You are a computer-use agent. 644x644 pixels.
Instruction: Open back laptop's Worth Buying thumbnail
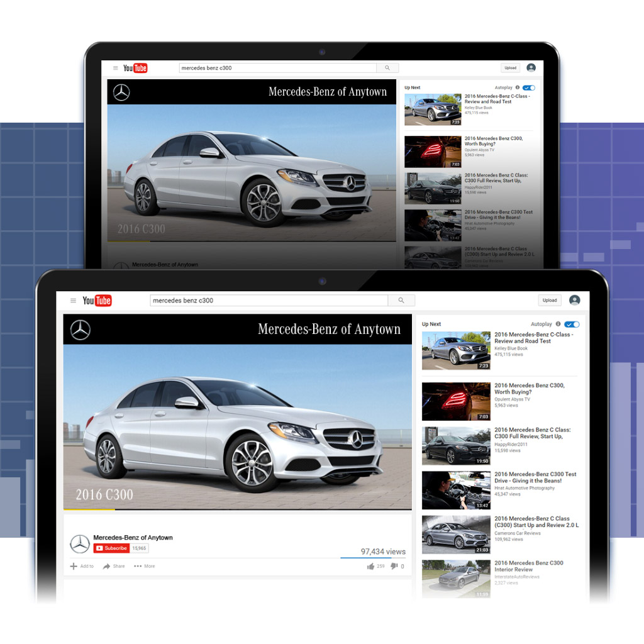[x=433, y=152]
